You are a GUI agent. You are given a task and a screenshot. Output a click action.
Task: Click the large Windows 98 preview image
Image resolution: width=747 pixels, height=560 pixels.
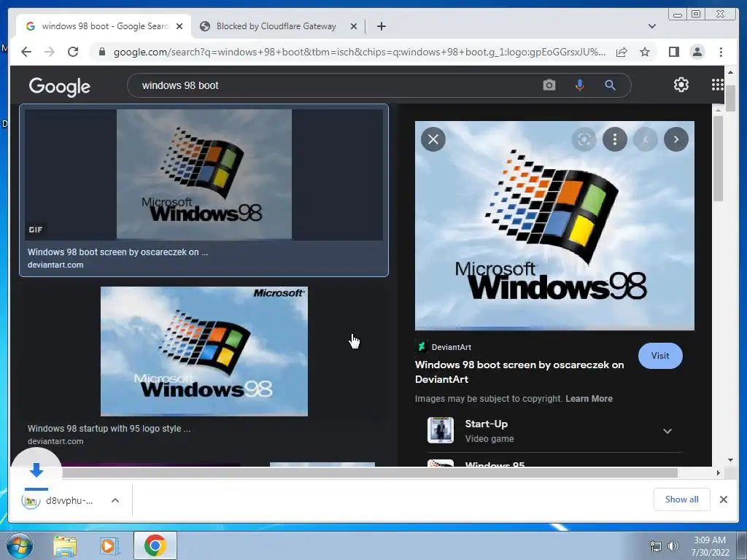[554, 226]
